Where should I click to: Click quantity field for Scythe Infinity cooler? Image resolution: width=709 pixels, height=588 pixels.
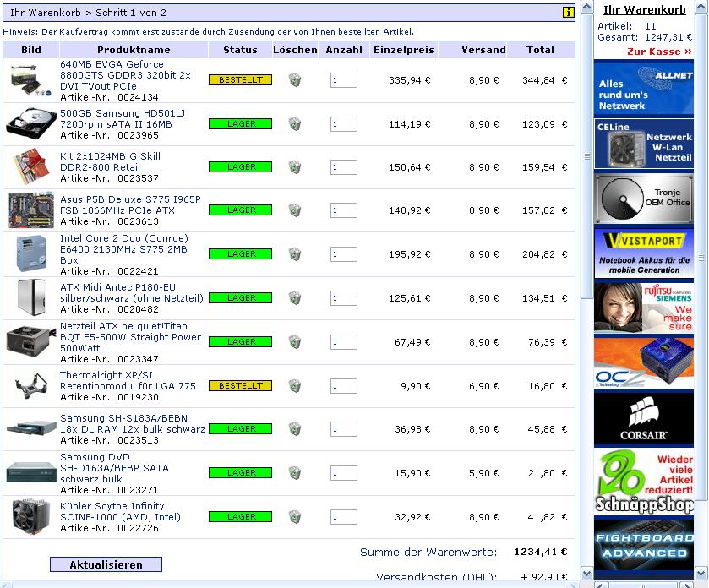[344, 516]
